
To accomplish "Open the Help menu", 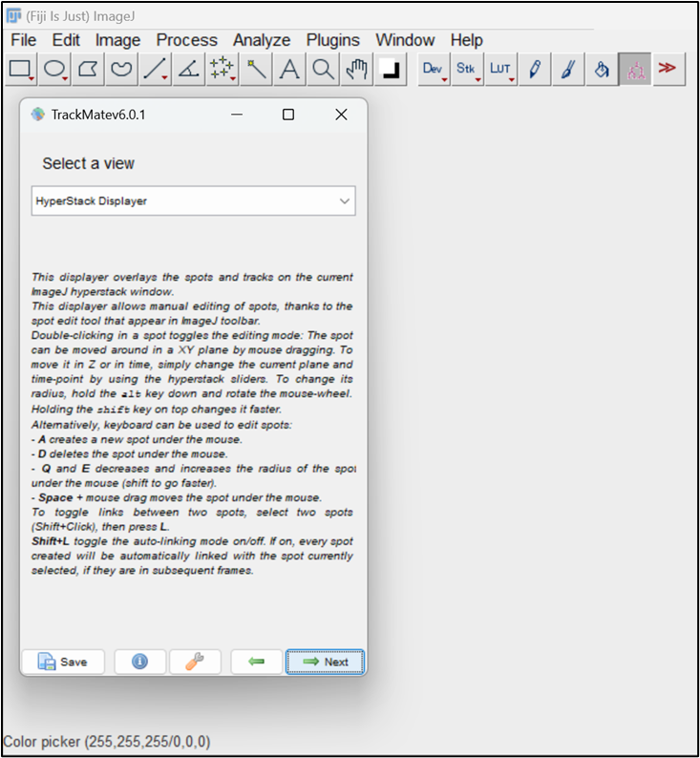I will pyautogui.click(x=466, y=40).
